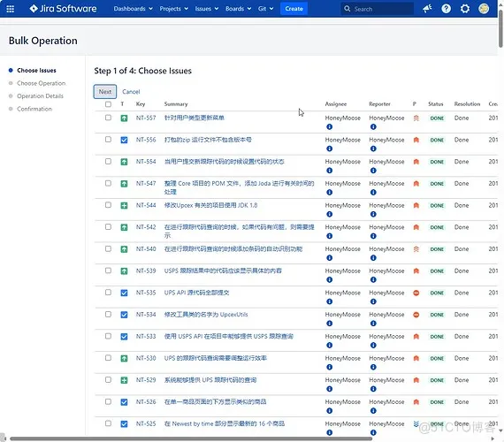
Task: Select the checkbox for issue NT-557
Action: [x=109, y=118]
